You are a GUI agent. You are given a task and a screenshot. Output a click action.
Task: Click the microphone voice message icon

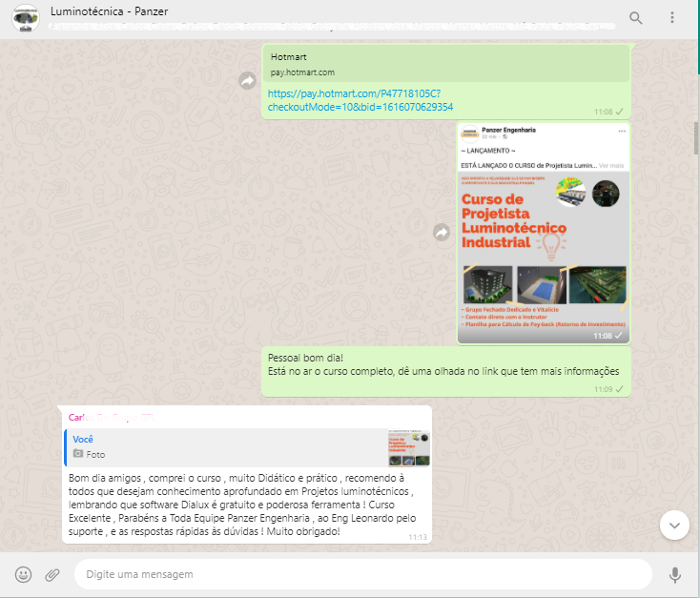(675, 574)
